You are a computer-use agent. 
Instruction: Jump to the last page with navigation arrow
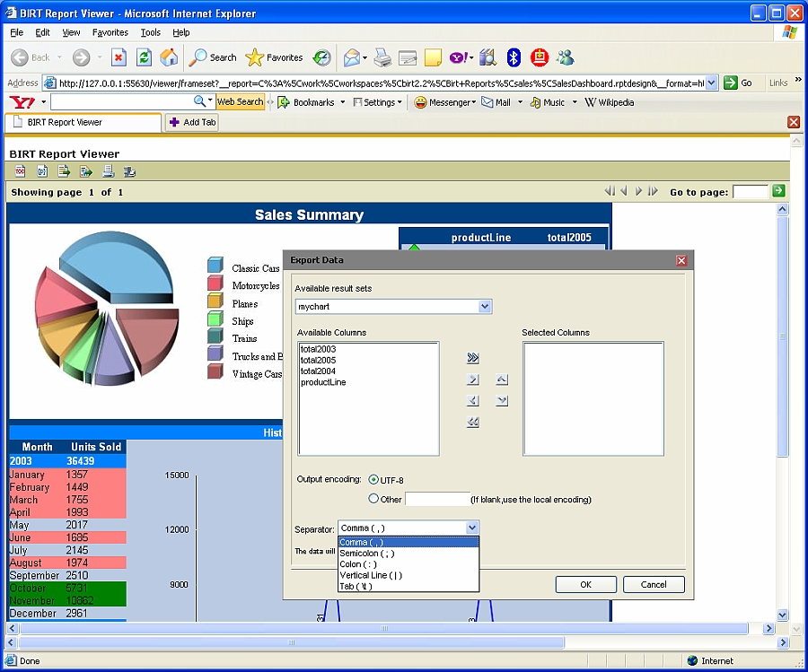[654, 190]
